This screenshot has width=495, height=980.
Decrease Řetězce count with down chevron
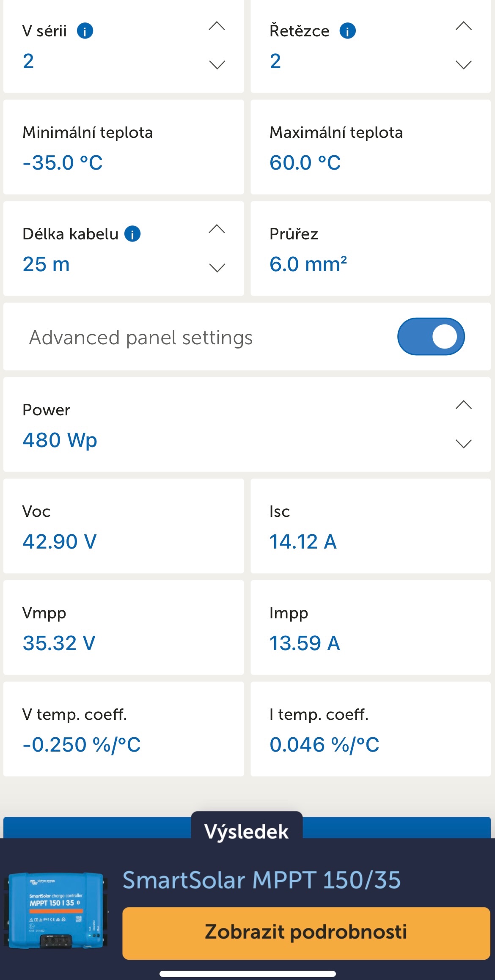(x=464, y=65)
